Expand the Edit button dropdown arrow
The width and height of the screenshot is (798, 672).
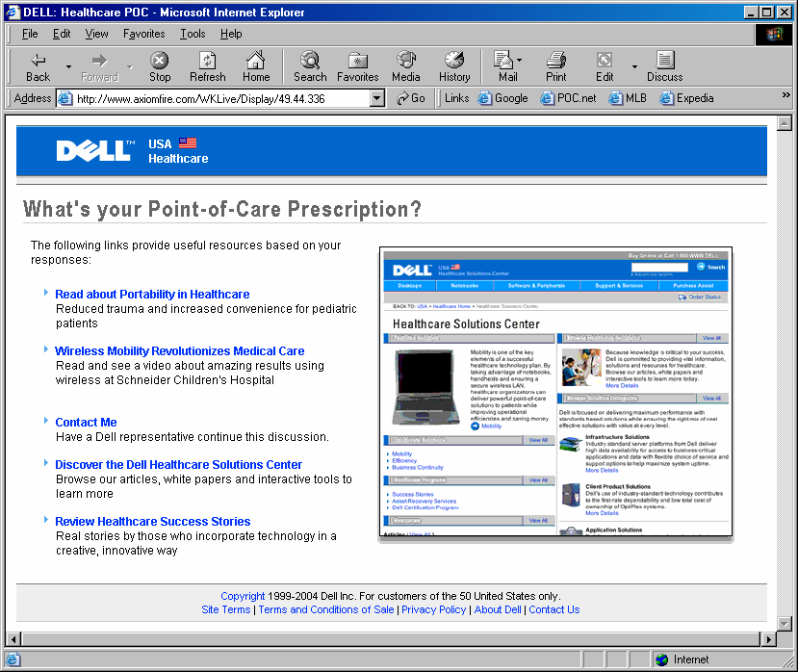click(x=634, y=67)
